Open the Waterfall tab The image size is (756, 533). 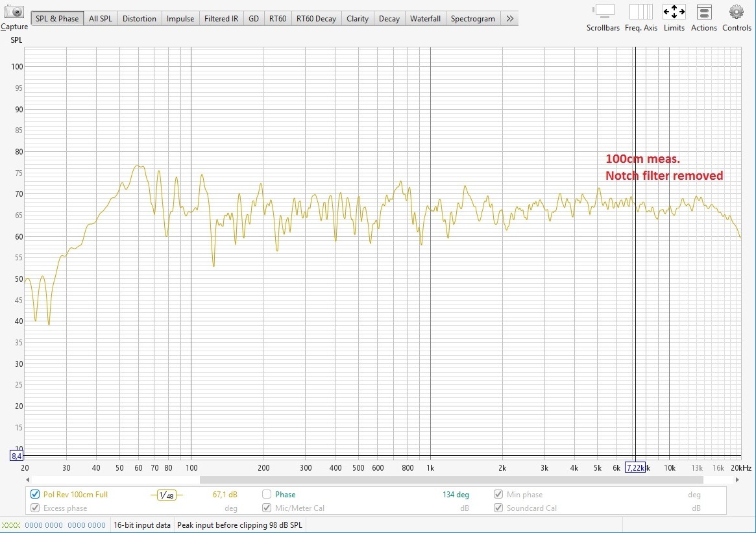(425, 18)
